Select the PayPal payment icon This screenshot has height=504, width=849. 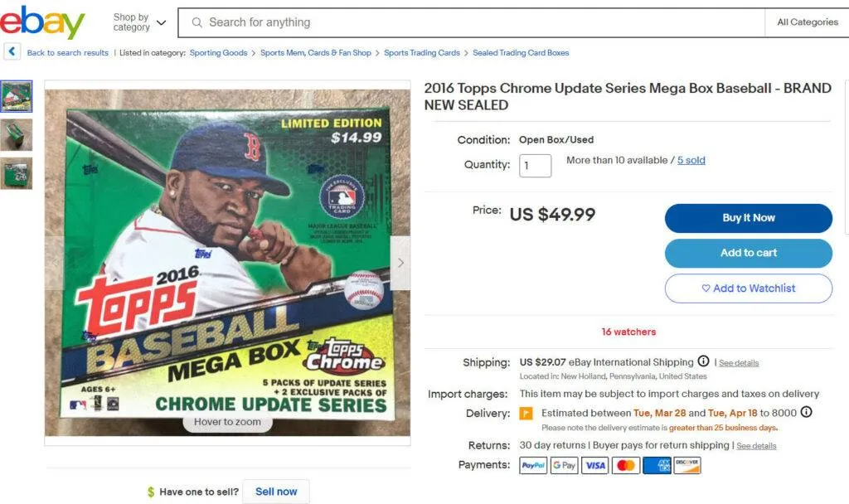533,465
